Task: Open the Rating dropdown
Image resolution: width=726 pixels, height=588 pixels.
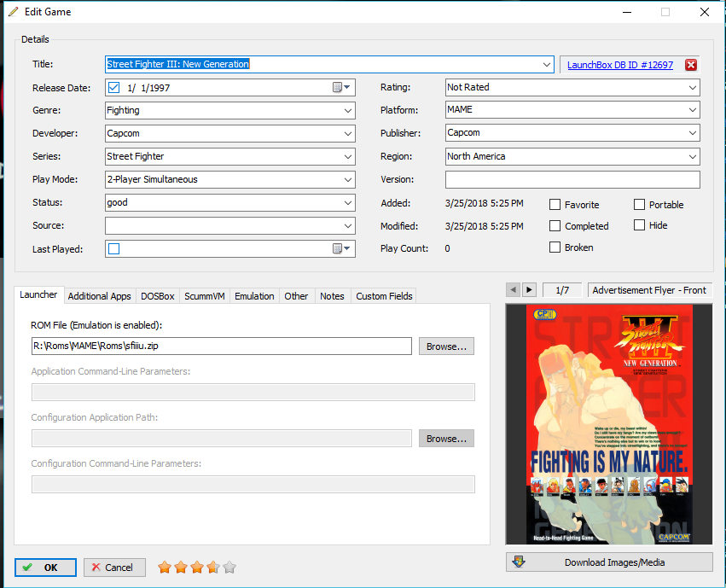Action: tap(693, 88)
